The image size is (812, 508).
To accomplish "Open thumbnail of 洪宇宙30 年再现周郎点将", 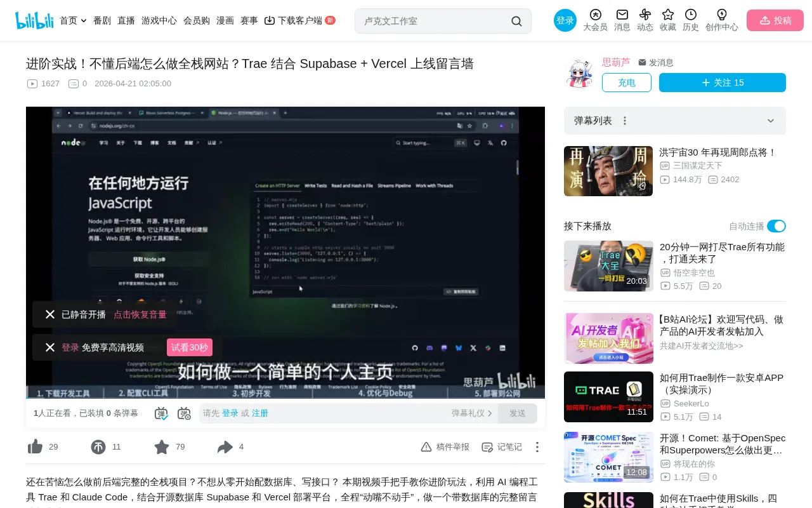I will tap(608, 171).
